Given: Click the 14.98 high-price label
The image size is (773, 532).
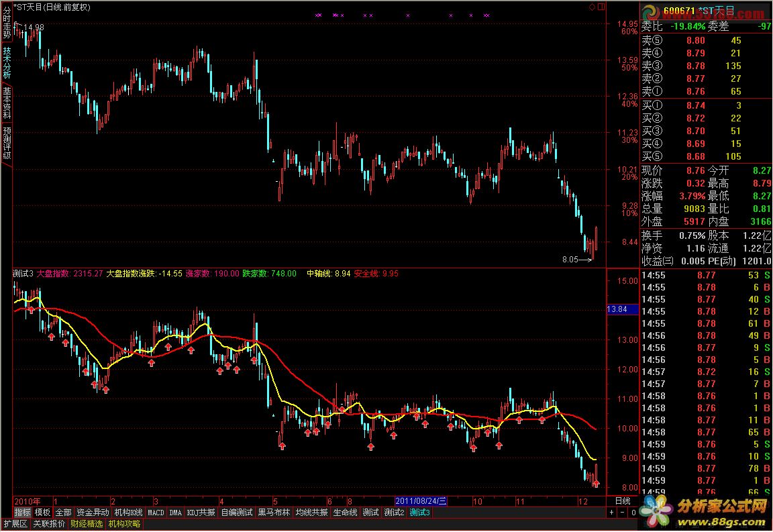Looking at the screenshot, I should click(34, 28).
